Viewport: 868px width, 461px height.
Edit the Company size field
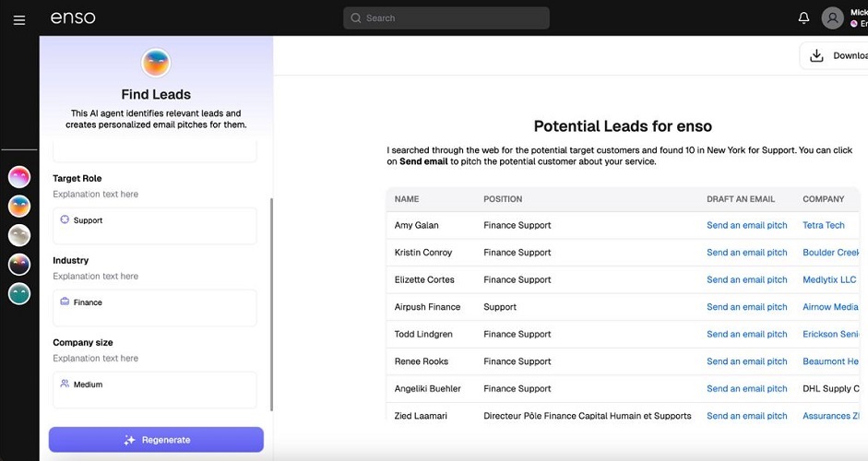click(155, 390)
